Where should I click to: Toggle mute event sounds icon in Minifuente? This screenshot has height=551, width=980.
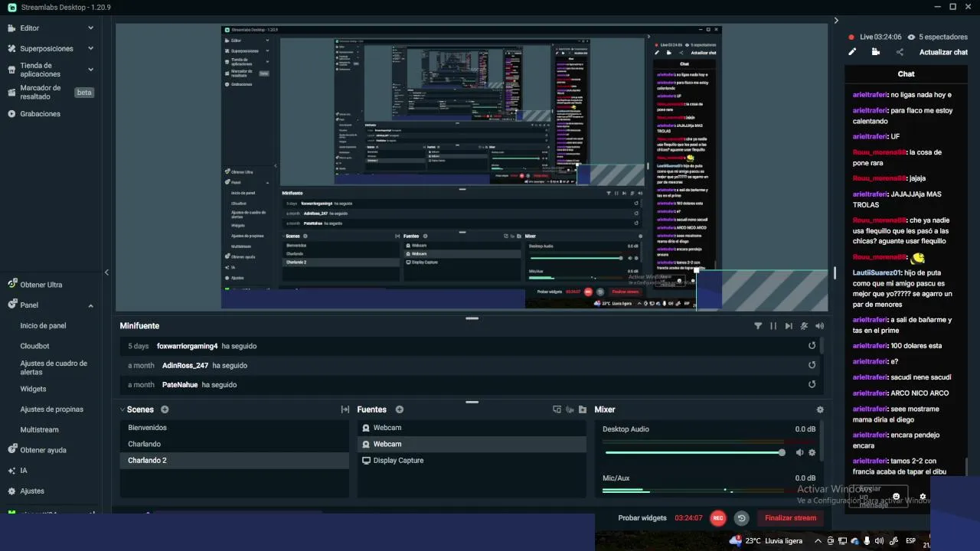click(804, 326)
